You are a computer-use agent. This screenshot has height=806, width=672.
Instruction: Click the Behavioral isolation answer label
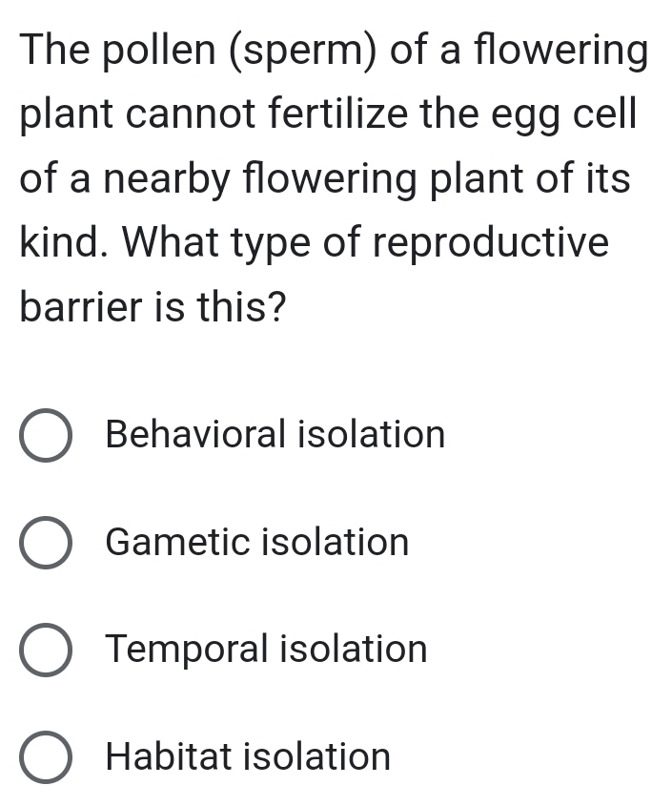pyautogui.click(x=275, y=435)
